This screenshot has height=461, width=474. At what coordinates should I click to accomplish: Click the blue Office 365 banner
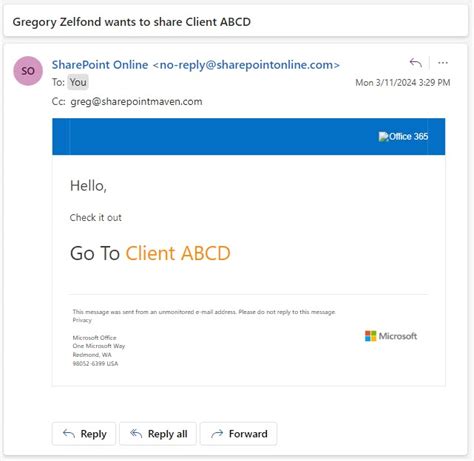click(x=249, y=136)
